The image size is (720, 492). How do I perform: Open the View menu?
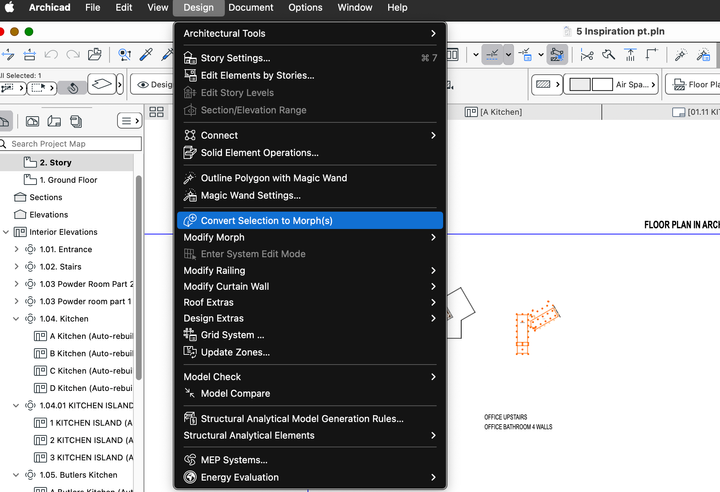pyautogui.click(x=158, y=7)
